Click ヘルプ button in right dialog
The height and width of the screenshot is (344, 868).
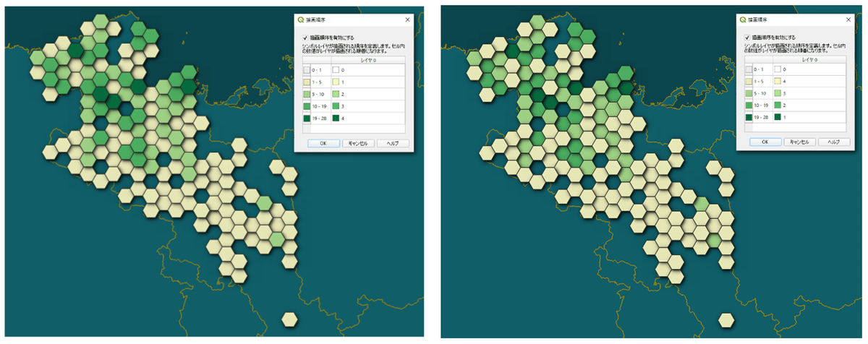click(834, 143)
